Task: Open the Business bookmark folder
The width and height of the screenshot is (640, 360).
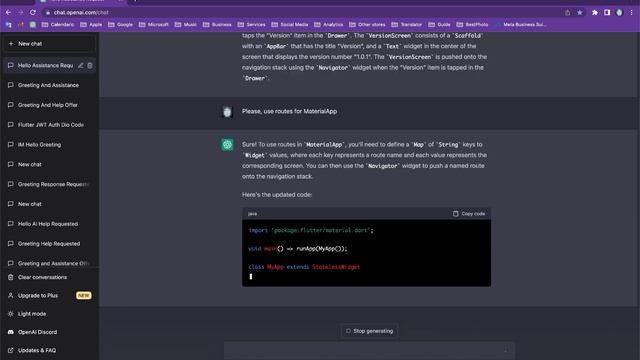Action: pos(217,24)
